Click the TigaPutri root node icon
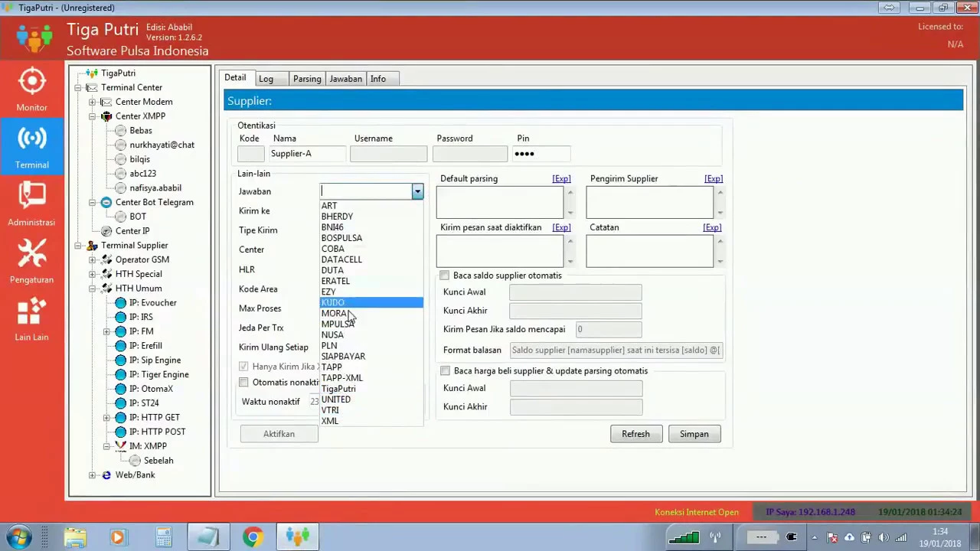 [92, 73]
